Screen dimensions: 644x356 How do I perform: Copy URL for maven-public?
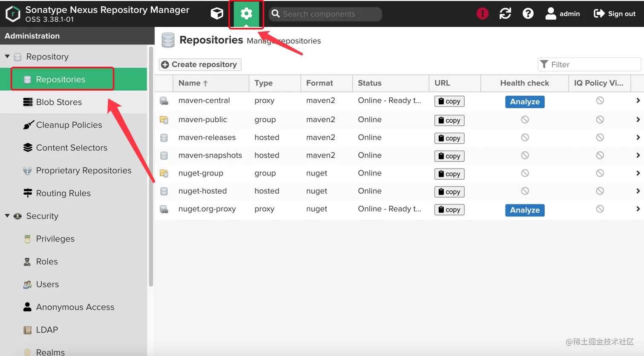(449, 121)
